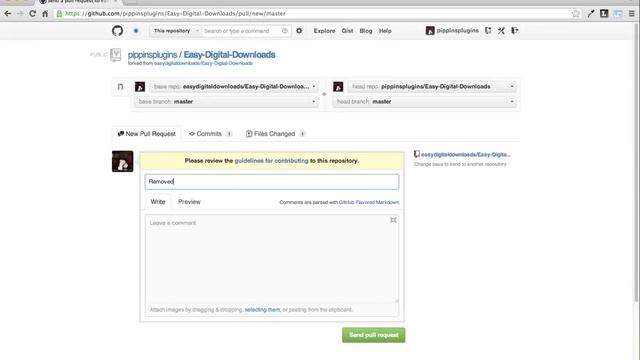Click the browser address bar URL
Viewport: 640px width, 360px height.
tap(176, 13)
